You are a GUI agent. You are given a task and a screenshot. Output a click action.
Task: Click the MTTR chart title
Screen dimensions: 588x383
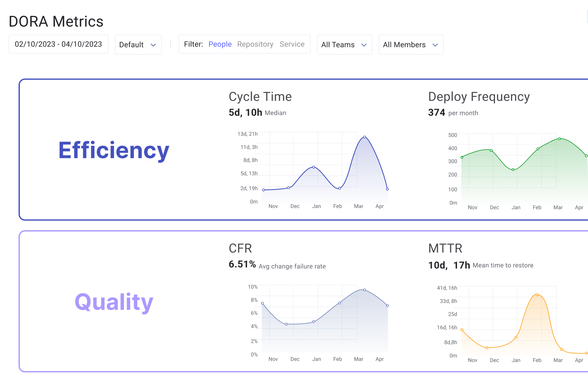[445, 248]
